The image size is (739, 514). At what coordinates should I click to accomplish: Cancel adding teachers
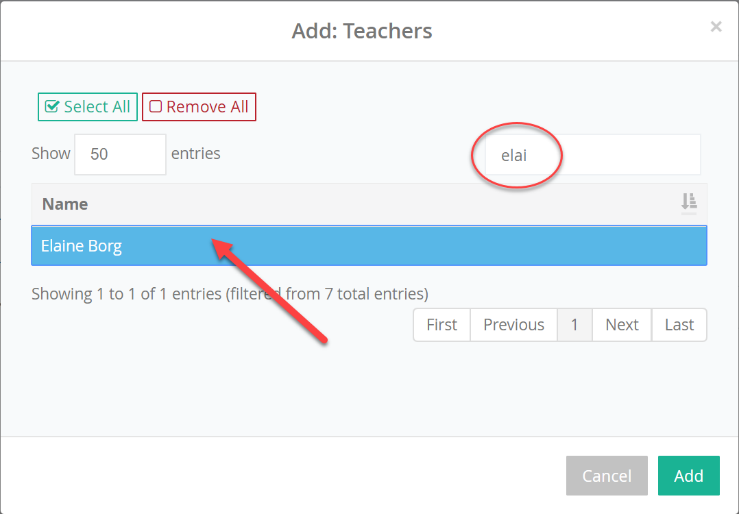click(x=607, y=475)
